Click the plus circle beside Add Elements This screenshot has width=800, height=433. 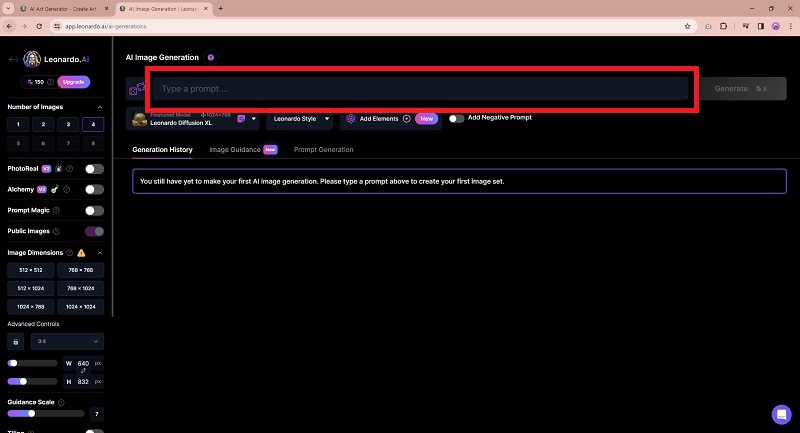(x=407, y=119)
